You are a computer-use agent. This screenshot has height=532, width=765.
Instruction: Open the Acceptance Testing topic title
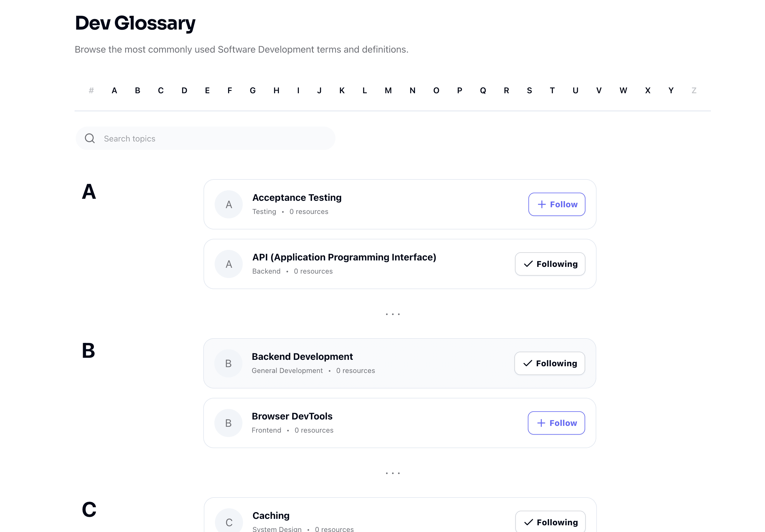click(x=297, y=198)
